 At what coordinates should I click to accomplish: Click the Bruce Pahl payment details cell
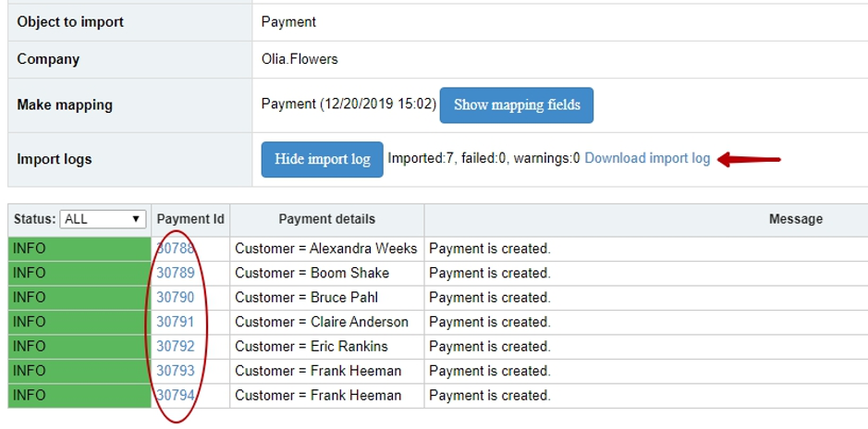click(x=327, y=298)
